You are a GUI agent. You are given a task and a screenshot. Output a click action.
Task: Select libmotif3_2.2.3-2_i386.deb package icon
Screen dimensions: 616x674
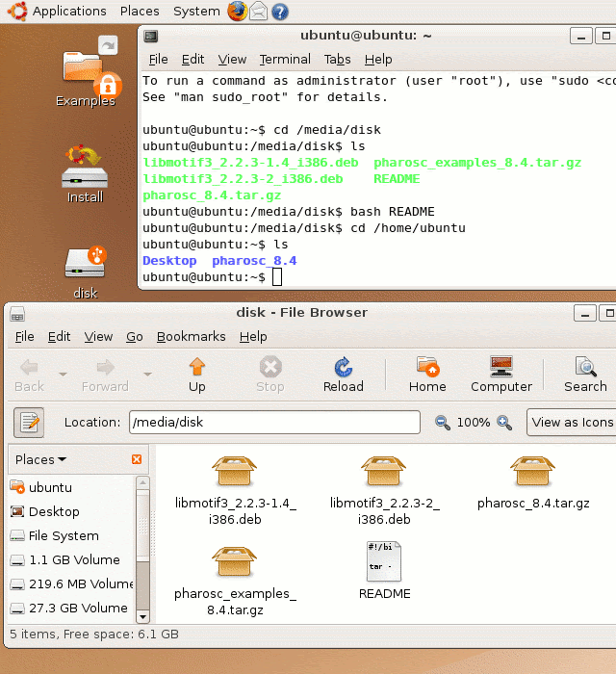(x=384, y=472)
